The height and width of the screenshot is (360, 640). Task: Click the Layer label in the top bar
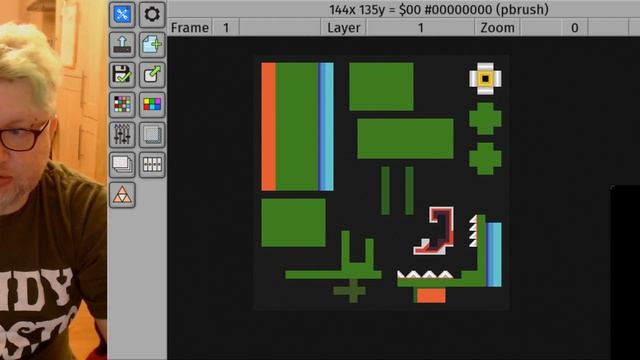344,28
